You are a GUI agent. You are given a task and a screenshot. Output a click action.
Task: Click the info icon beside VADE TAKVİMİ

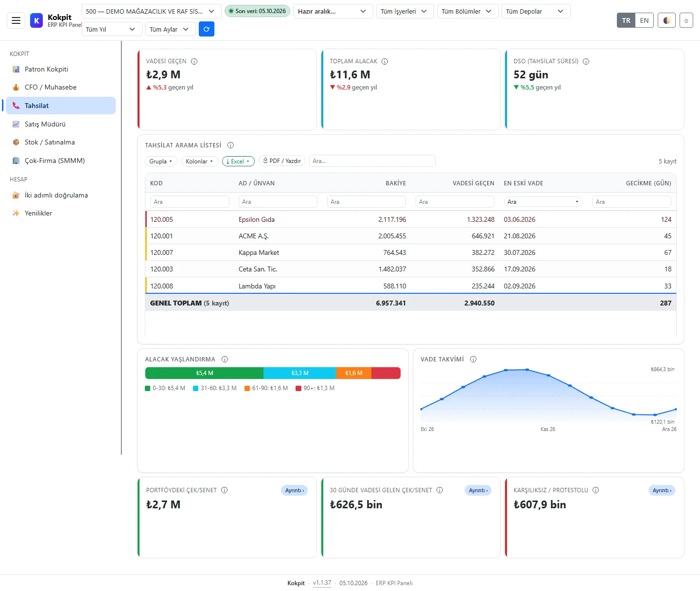[x=473, y=359]
